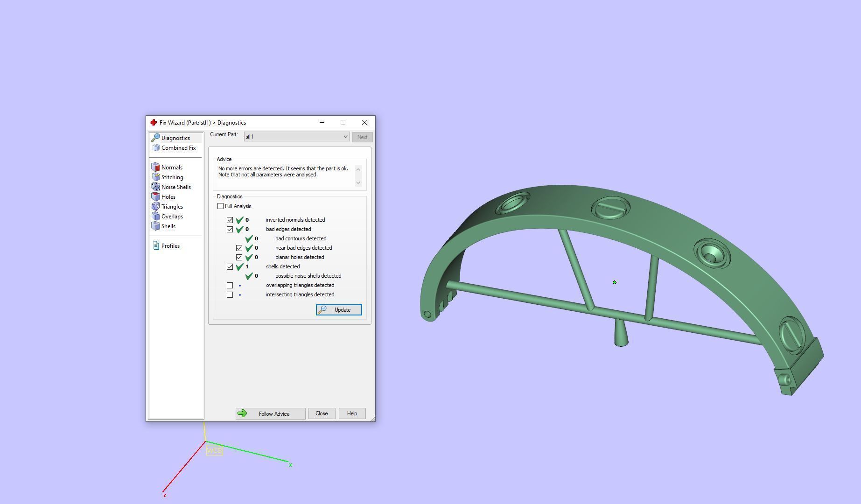Uncheck bad edges detection
Viewport: 861px width, 504px height.
tap(230, 229)
